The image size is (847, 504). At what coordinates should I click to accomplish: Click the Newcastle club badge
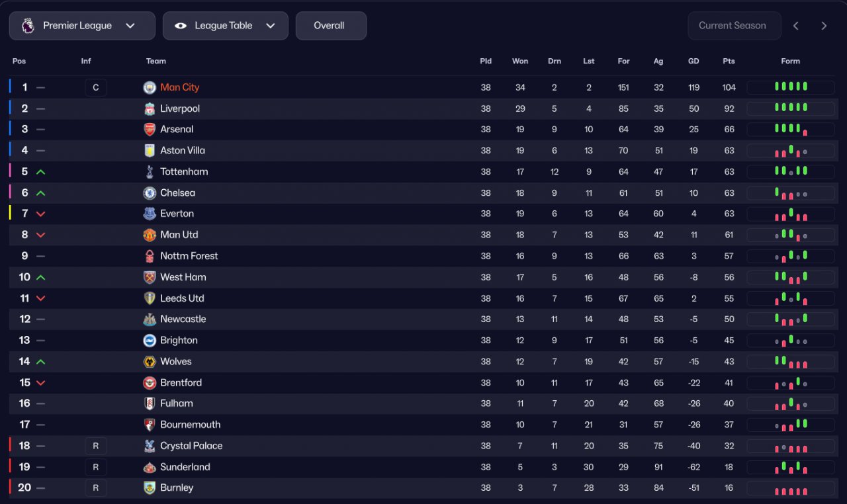[150, 319]
